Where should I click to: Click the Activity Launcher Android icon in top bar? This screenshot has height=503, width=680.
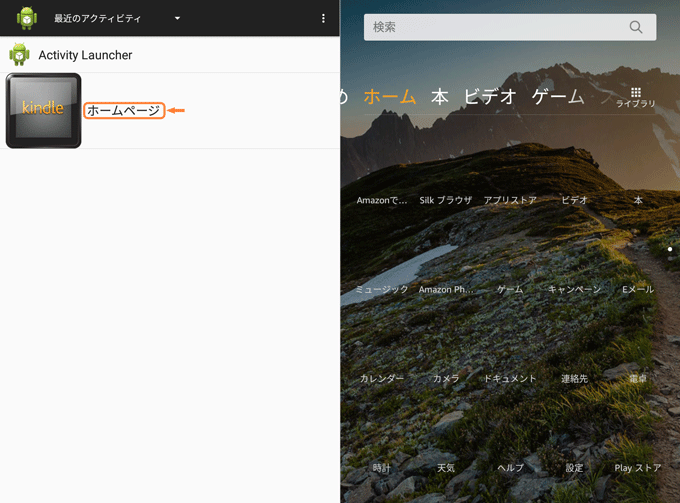coord(26,18)
